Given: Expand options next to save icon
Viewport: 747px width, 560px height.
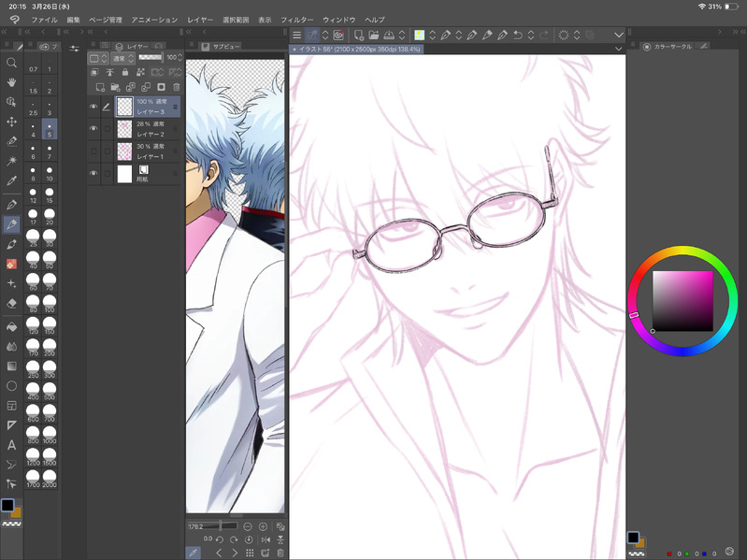Looking at the screenshot, I should [x=402, y=35].
